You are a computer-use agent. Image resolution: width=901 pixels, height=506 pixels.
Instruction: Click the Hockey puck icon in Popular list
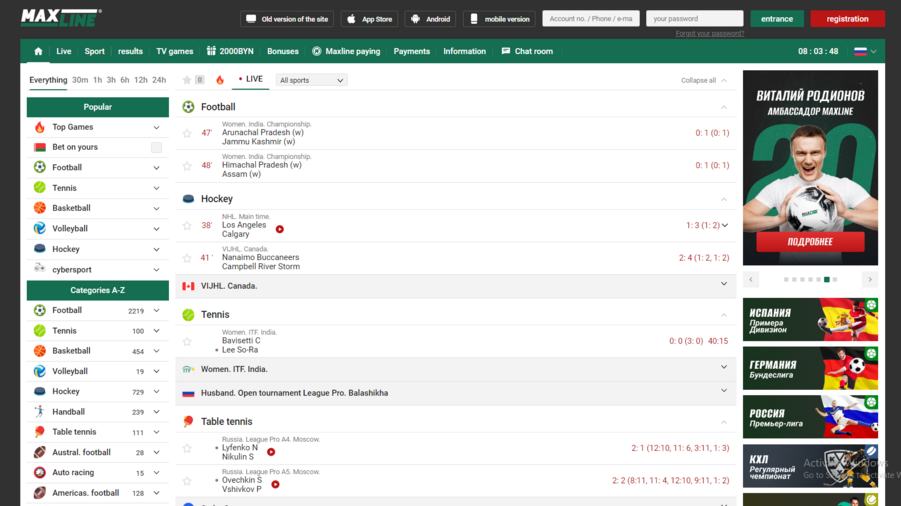tap(40, 249)
